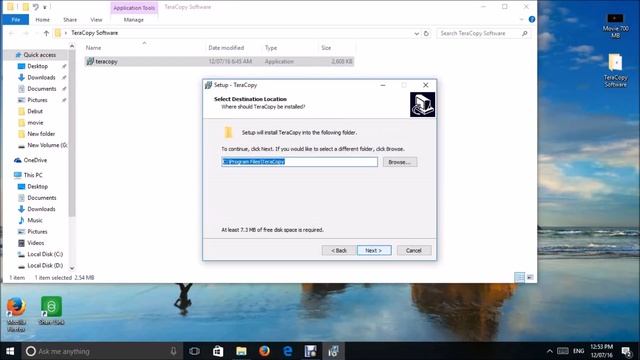The width and height of the screenshot is (640, 360).
Task: Refresh the TeraCopy Software folder
Action: 426,33
